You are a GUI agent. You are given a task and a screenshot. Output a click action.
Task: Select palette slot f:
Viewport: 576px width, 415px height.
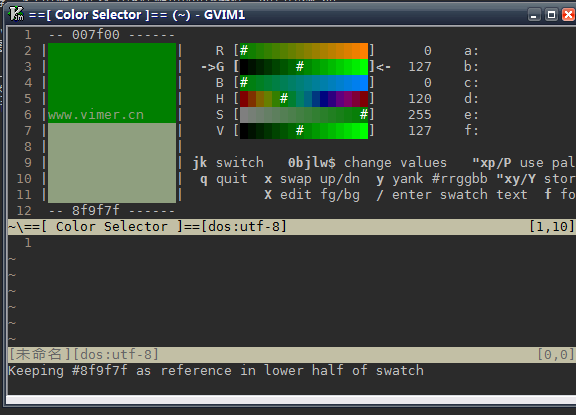pyautogui.click(x=471, y=130)
